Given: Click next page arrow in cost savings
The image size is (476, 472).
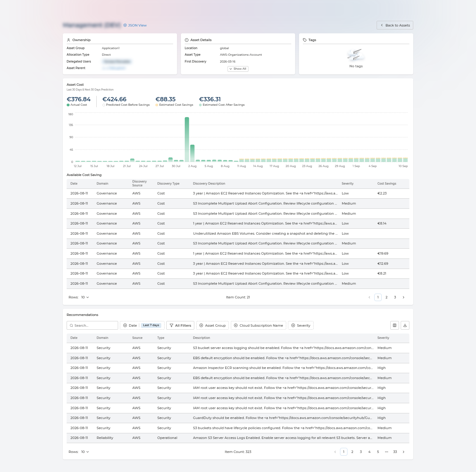Looking at the screenshot, I should [x=403, y=297].
